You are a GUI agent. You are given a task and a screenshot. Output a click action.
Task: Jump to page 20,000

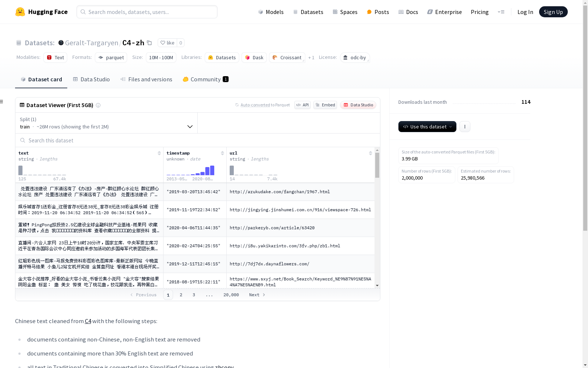click(x=231, y=295)
